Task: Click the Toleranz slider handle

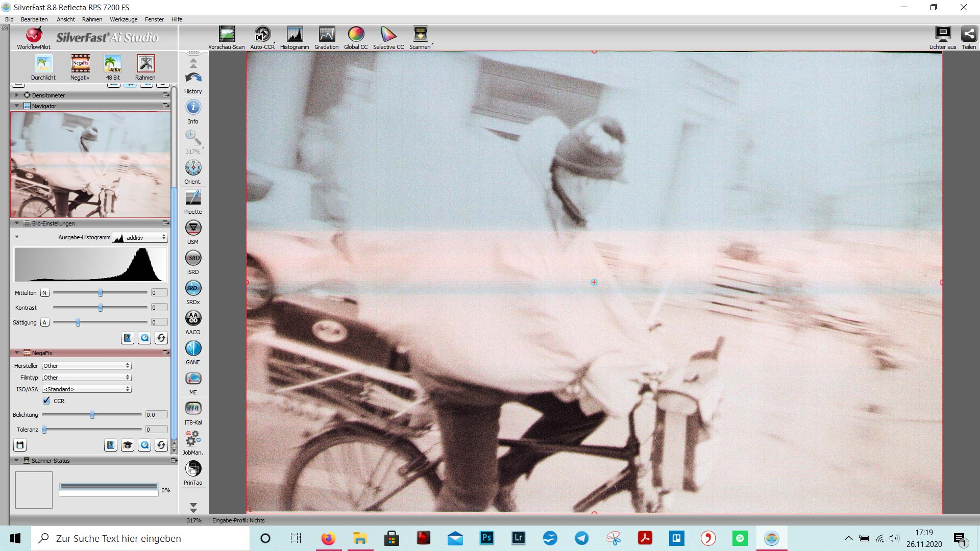Action: [44, 430]
